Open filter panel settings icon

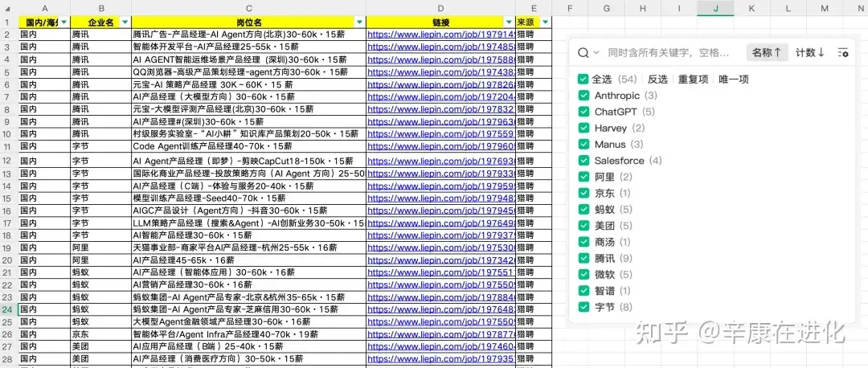843,52
